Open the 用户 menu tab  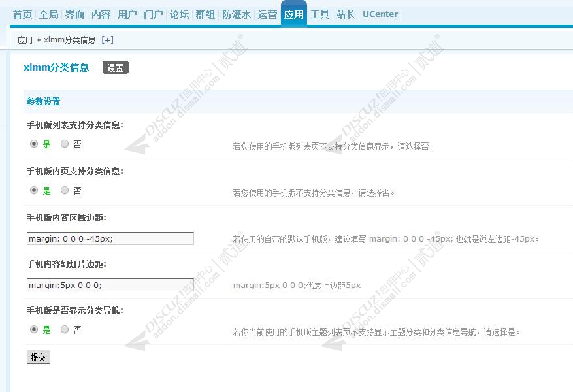pyautogui.click(x=127, y=14)
